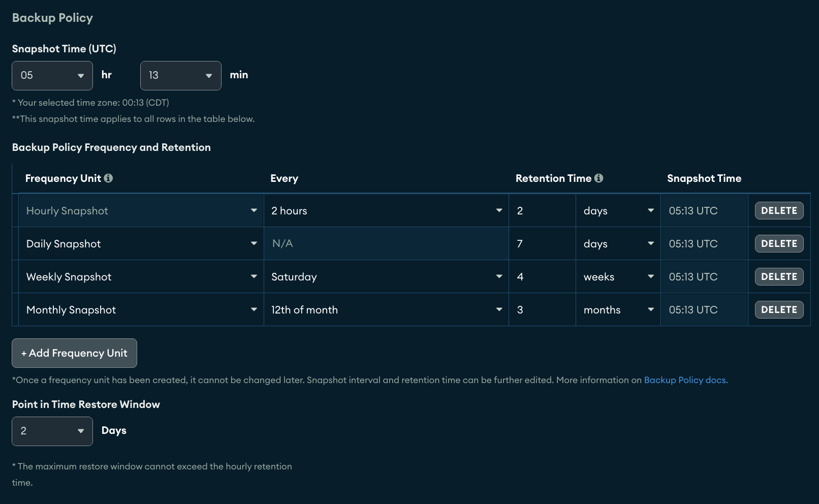Delete the Hourly Snapshot row
This screenshot has width=819, height=504.
coord(779,211)
